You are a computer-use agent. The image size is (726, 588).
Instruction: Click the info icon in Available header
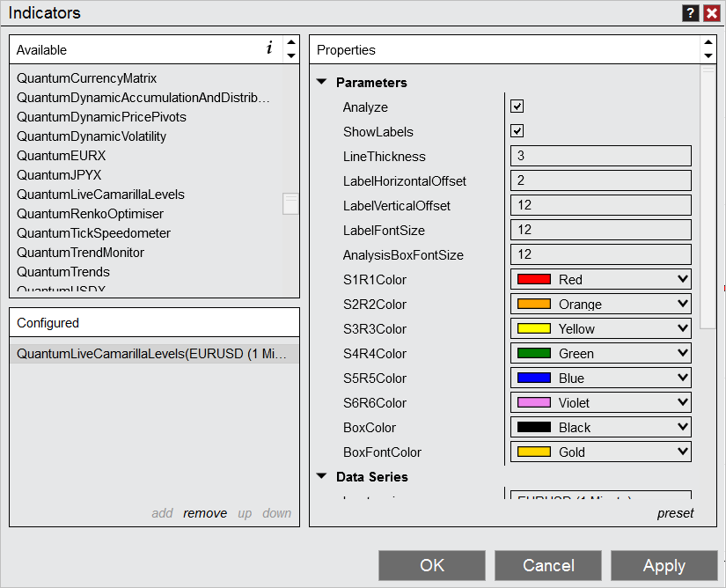coord(269,48)
